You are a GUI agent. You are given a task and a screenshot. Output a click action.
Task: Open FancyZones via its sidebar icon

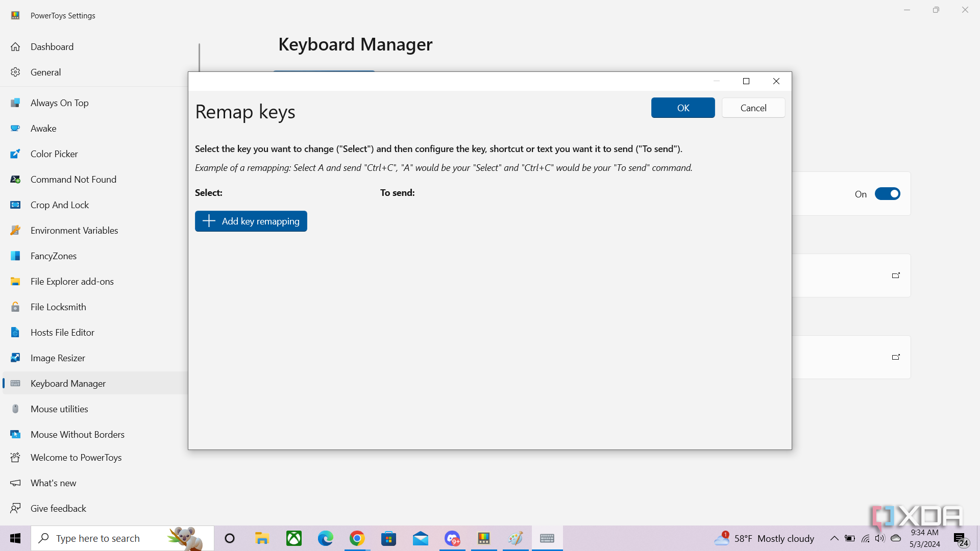point(15,256)
